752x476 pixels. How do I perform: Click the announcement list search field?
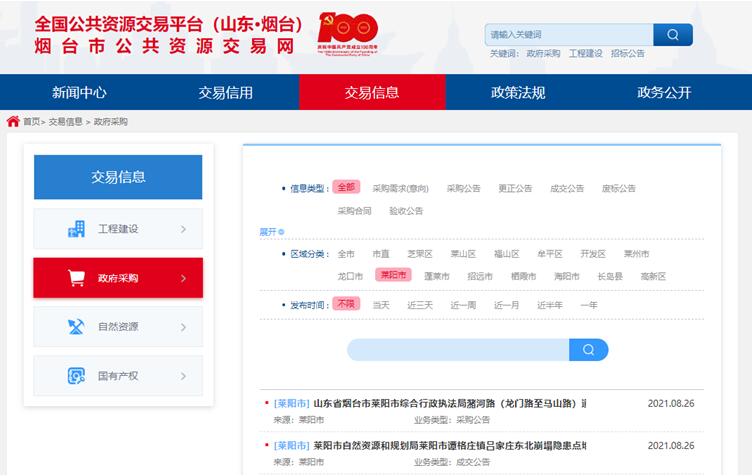[x=458, y=350]
